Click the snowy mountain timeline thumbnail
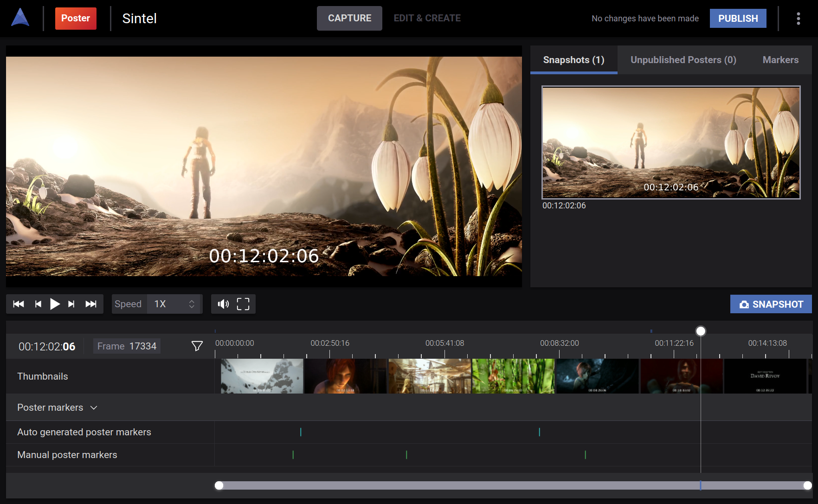This screenshot has width=818, height=504. (262, 376)
